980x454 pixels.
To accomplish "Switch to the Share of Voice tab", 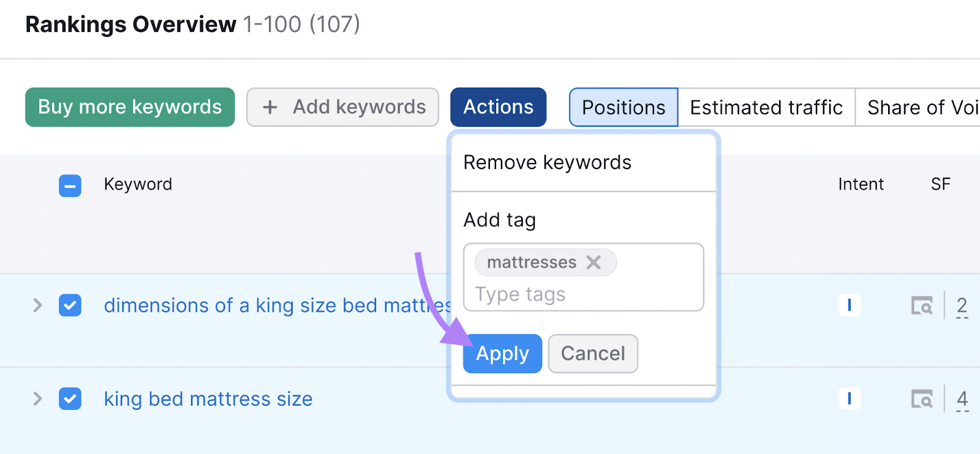I will (x=922, y=107).
